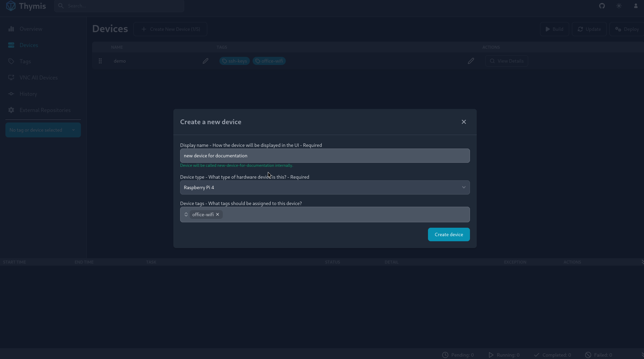Remove the office-wifi tag in the dialog
644x359 pixels.
[x=218, y=215]
